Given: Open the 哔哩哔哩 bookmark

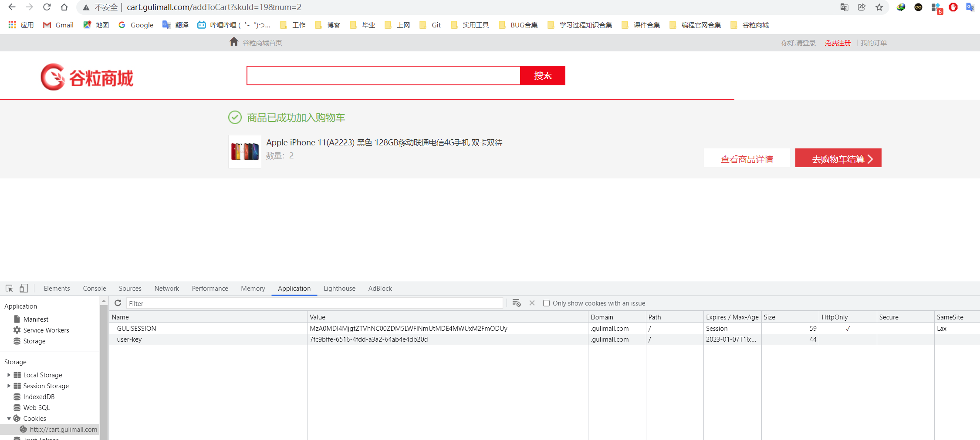Looking at the screenshot, I should coord(234,25).
